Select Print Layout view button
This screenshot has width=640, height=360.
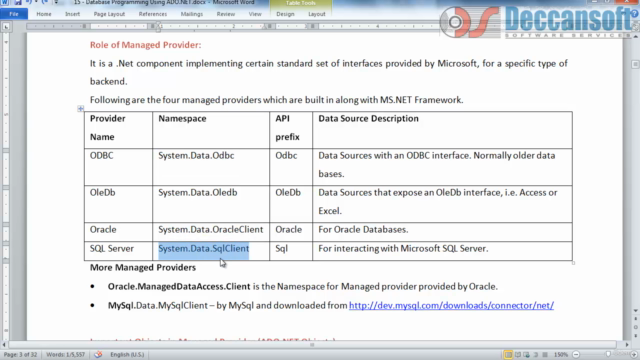[x=508, y=354]
